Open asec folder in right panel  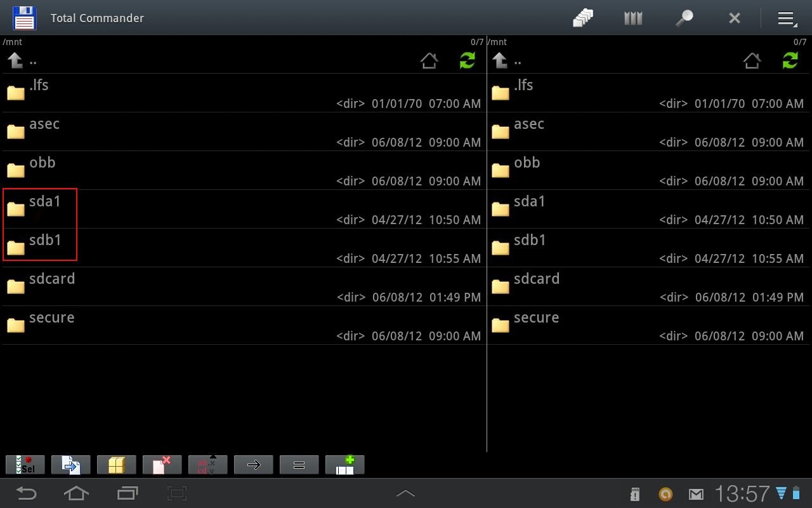650,132
